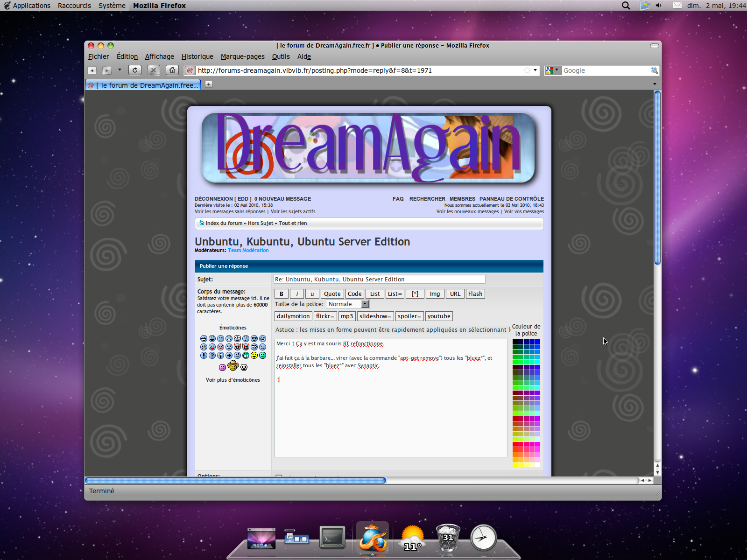Open the Fichier menu
747x560 pixels.
[x=99, y=56]
